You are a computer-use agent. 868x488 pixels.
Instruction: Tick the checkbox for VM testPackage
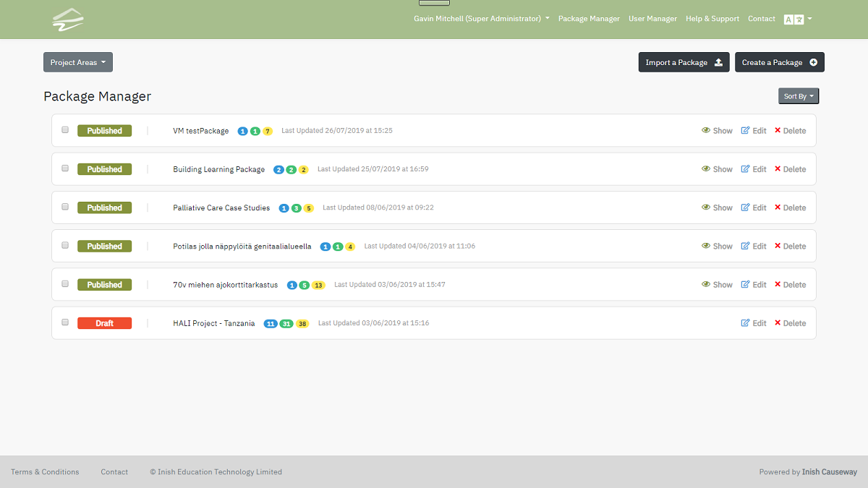[x=65, y=130]
